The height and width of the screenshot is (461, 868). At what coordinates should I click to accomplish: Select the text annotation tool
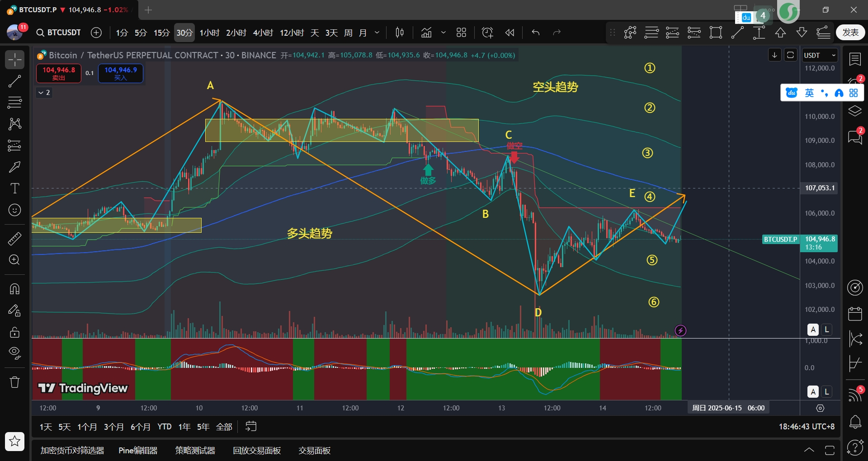(14, 188)
